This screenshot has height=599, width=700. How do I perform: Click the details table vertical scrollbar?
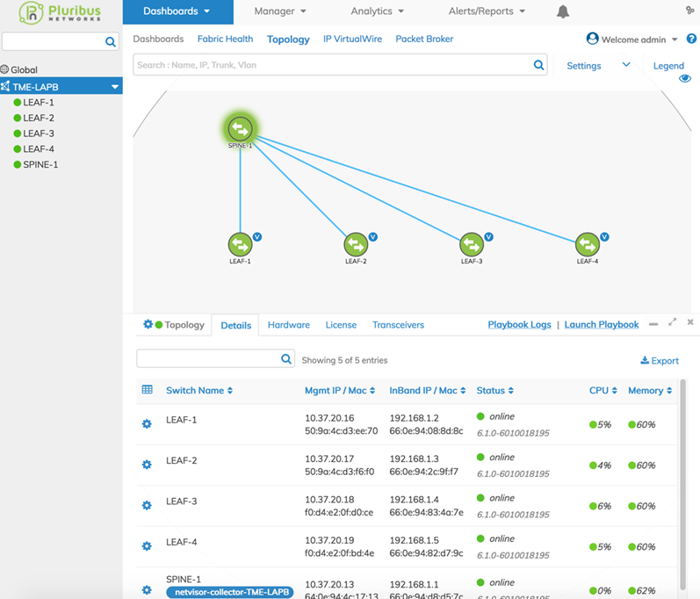click(682, 485)
